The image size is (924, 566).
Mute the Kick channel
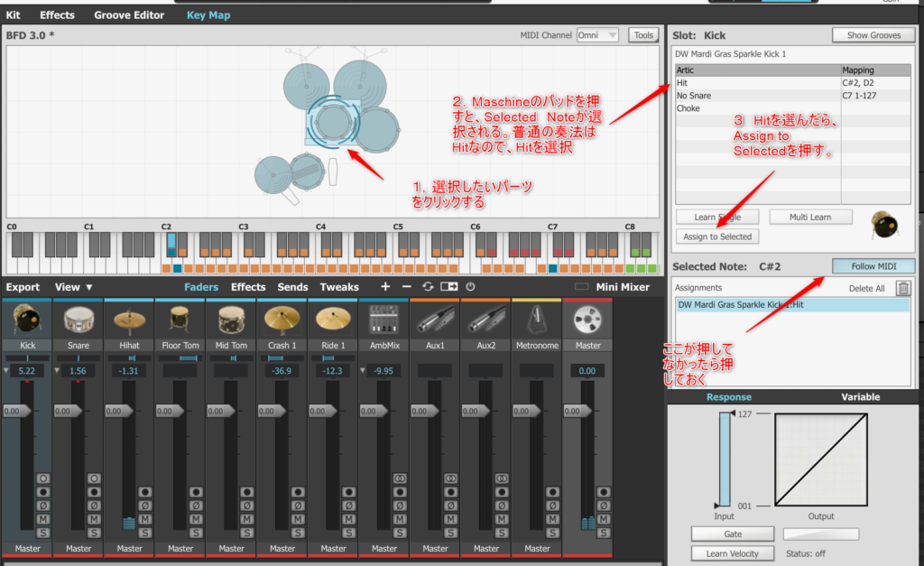[43, 519]
